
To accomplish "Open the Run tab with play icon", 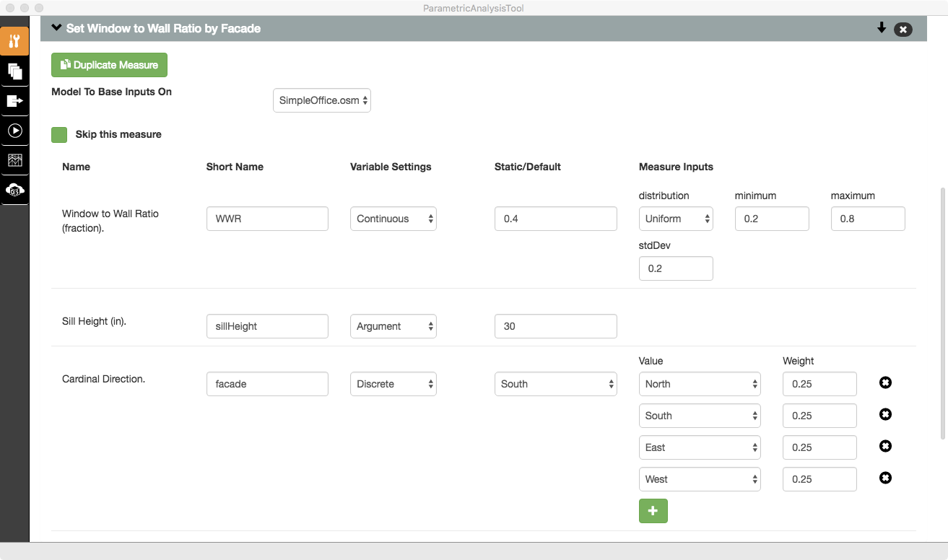I will pyautogui.click(x=14, y=131).
